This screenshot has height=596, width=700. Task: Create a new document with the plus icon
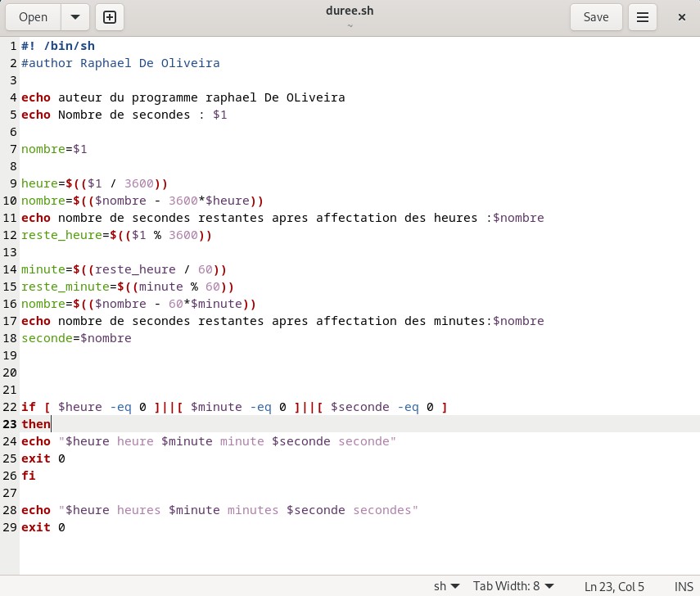tap(110, 16)
